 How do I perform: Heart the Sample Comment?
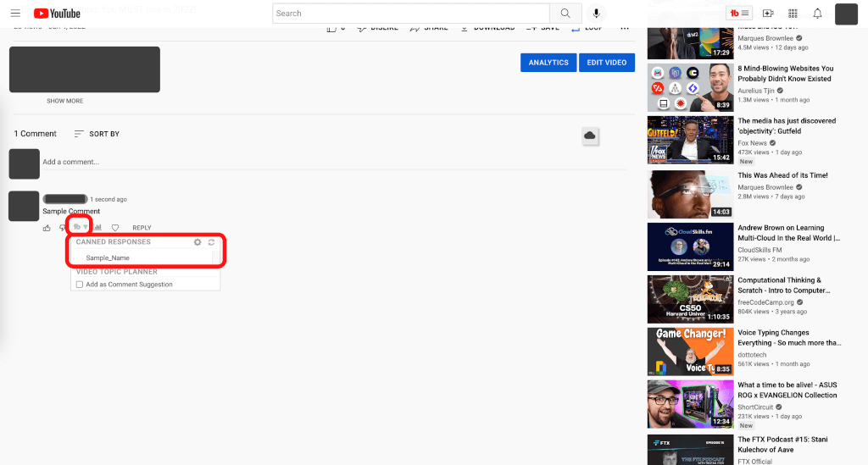tap(115, 228)
